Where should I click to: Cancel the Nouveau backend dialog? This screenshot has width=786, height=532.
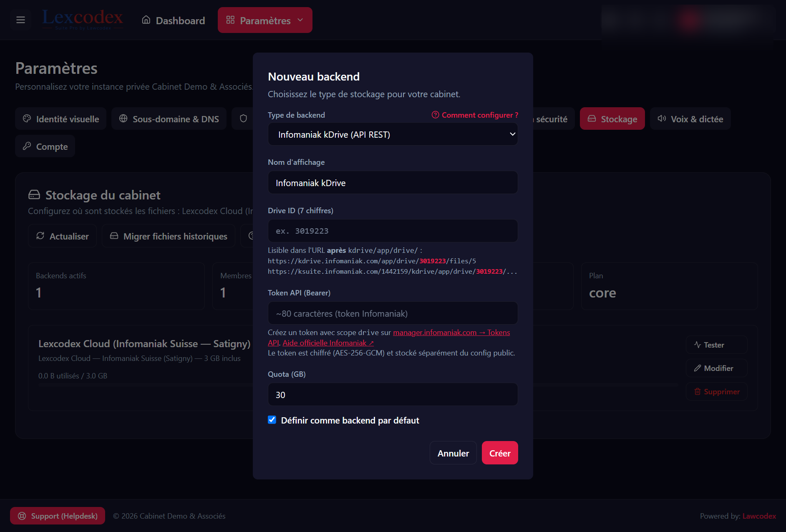453,453
